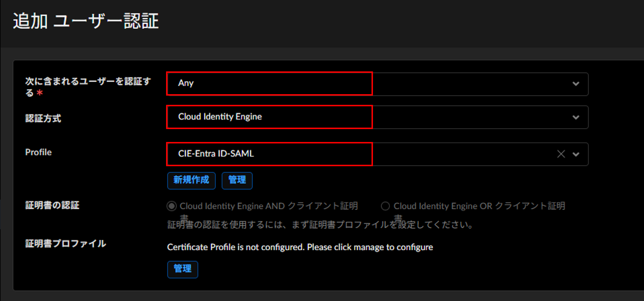Screen dimensions: 644x301
Task: Click the 管理 button under certificate profile
Action: click(182, 269)
